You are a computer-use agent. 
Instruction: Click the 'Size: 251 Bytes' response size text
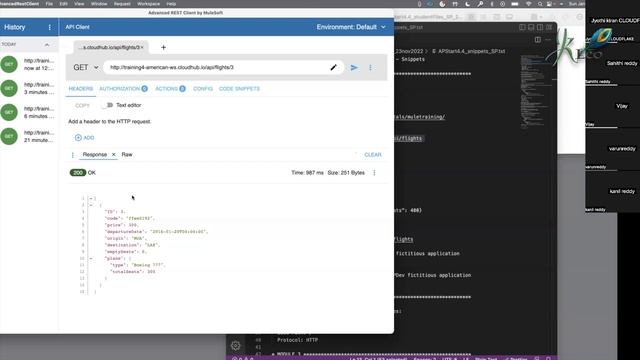point(346,173)
